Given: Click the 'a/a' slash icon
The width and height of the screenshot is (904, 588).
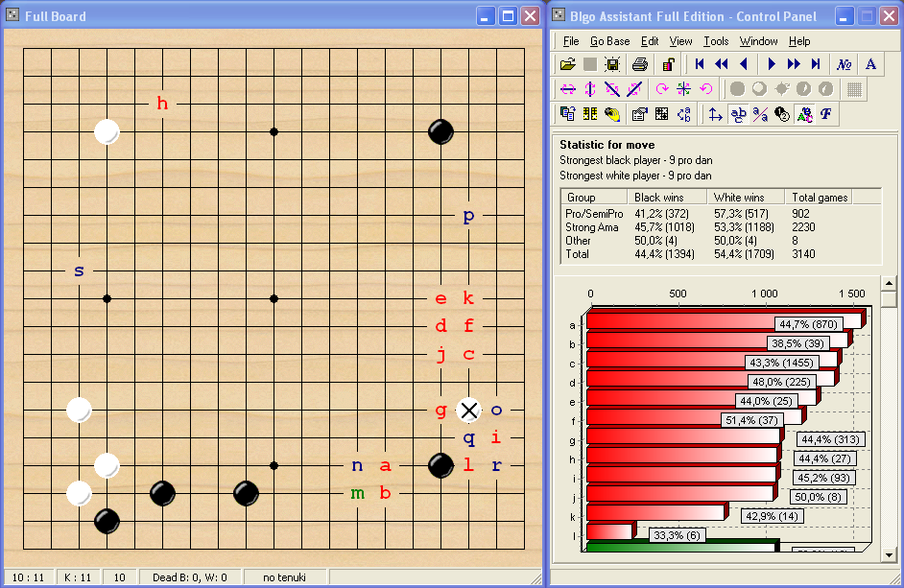Looking at the screenshot, I should pos(760,114).
